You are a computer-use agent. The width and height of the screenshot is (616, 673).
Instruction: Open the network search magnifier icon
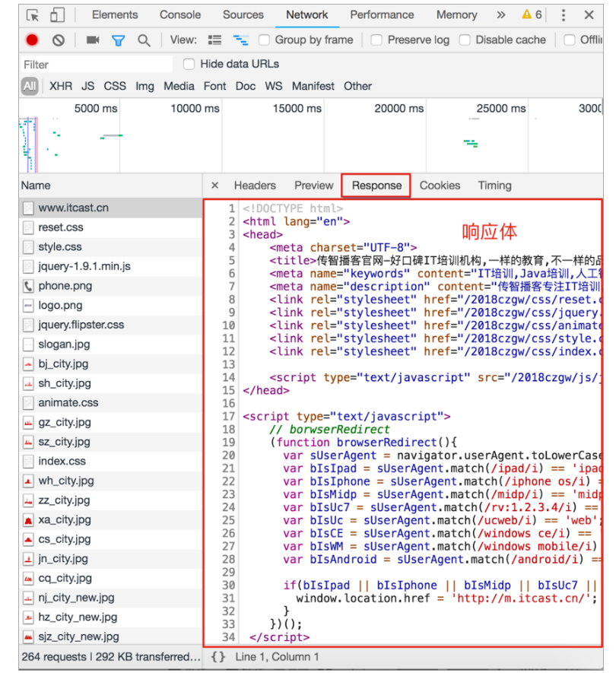coord(144,40)
